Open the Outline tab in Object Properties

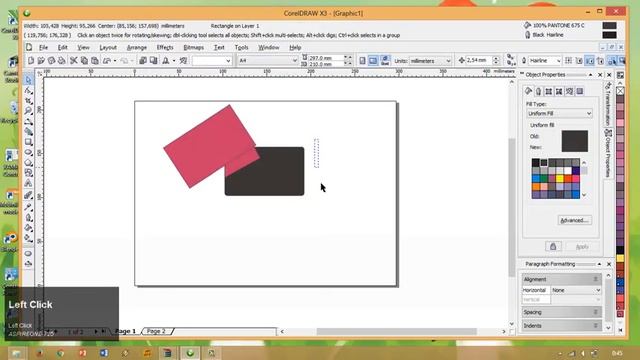538,91
